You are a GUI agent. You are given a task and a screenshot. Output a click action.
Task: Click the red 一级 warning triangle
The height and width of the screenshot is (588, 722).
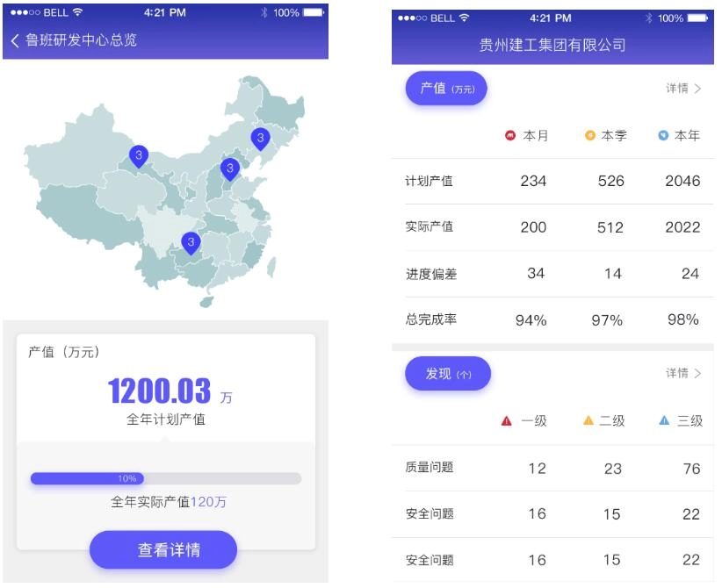pyautogui.click(x=506, y=420)
